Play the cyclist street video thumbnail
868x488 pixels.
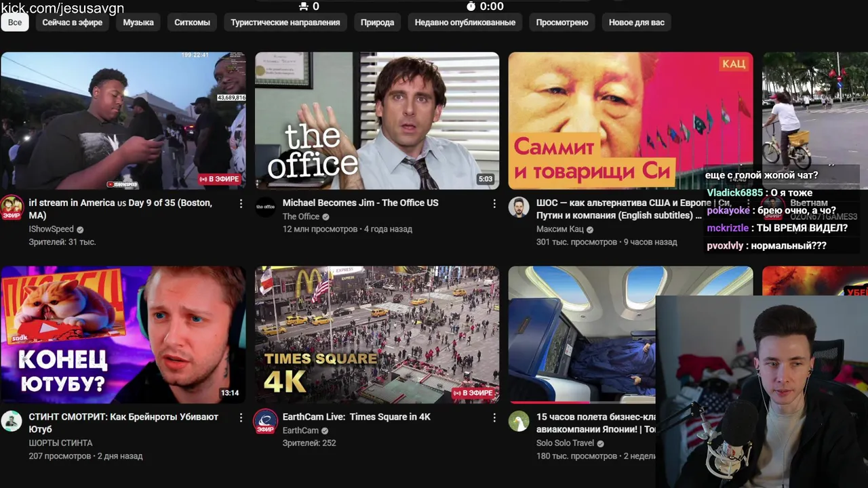(815, 108)
